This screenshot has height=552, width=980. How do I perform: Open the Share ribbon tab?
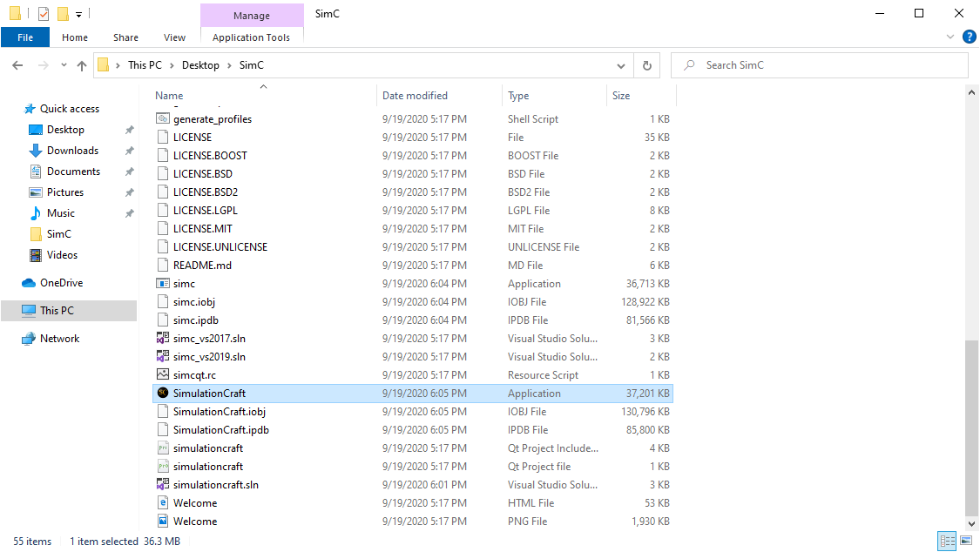(x=125, y=37)
